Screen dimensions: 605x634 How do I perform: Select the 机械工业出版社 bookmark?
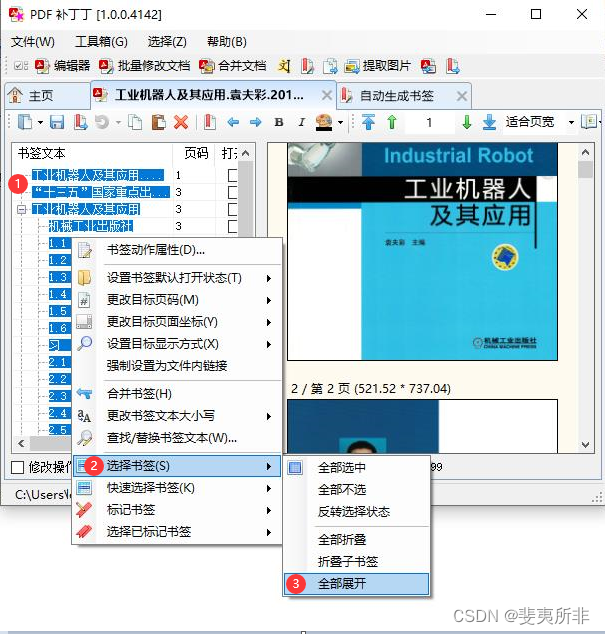pos(91,226)
